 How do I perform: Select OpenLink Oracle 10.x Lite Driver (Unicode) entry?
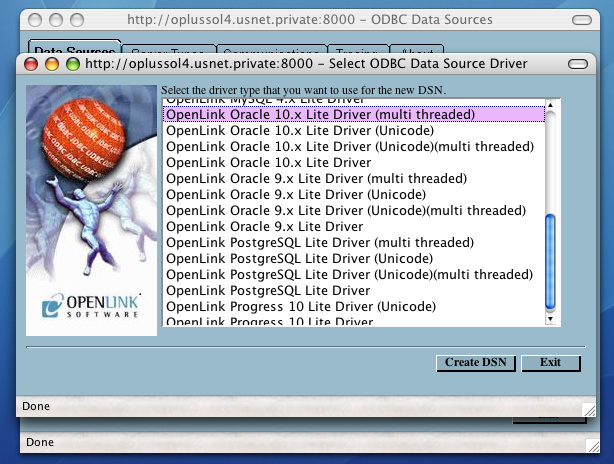[x=354, y=130]
